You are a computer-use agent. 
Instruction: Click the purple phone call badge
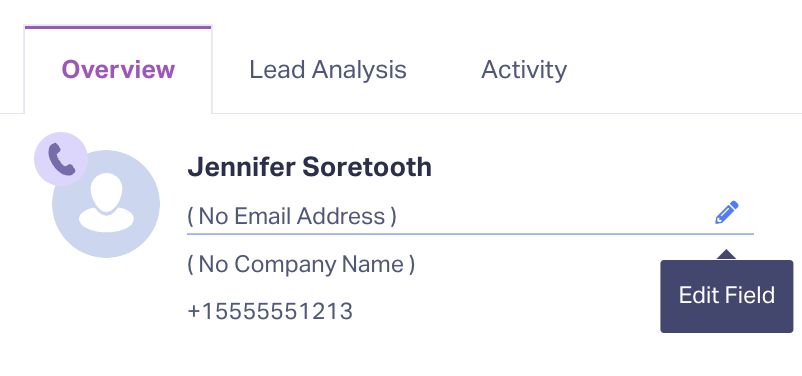61,159
